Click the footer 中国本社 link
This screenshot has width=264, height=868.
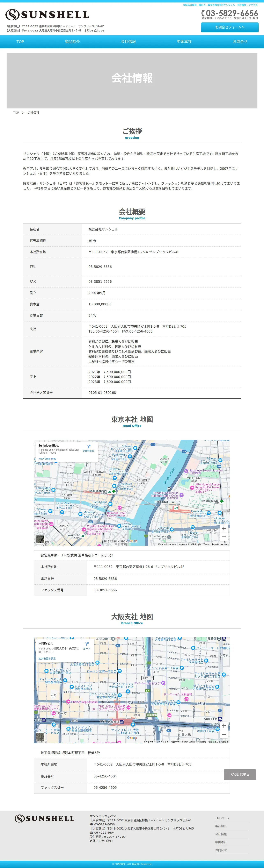[x=221, y=842]
